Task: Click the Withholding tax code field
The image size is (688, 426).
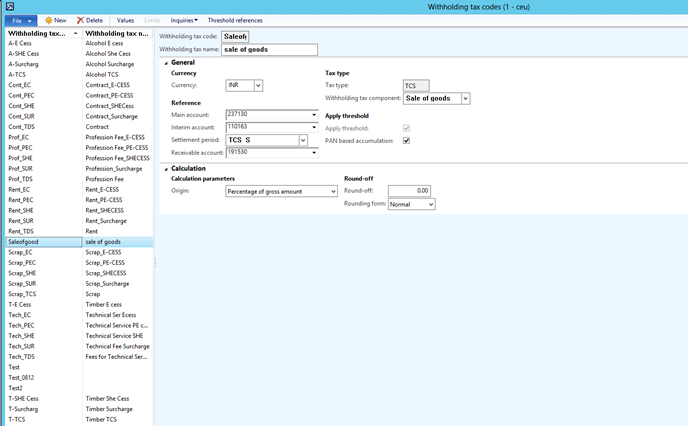Action: [x=235, y=37]
